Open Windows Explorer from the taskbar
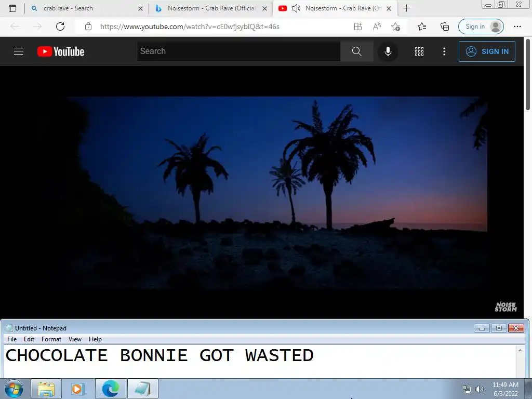This screenshot has width=532, height=399. click(46, 389)
